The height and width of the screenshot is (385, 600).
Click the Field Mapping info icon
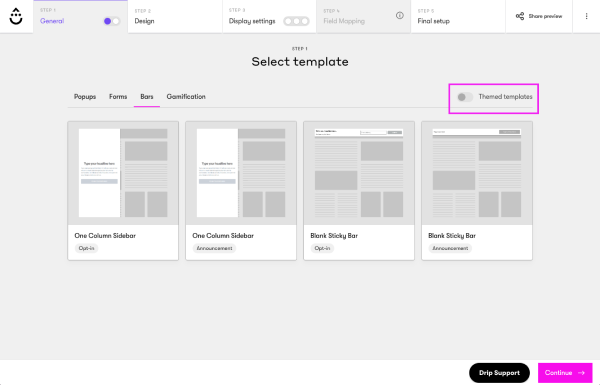tap(399, 15)
